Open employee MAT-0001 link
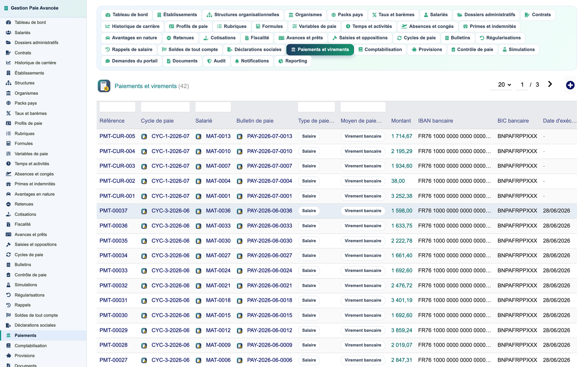This screenshot has height=367, width=588. 218,196
